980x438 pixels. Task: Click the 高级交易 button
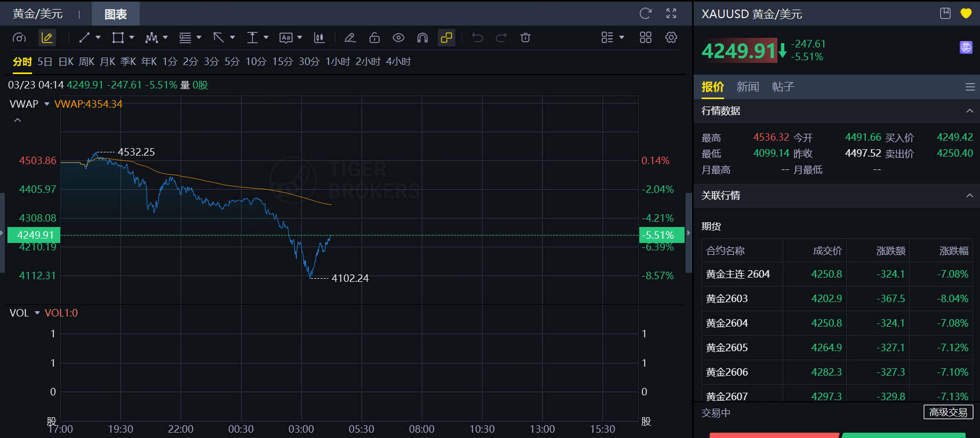[948, 412]
